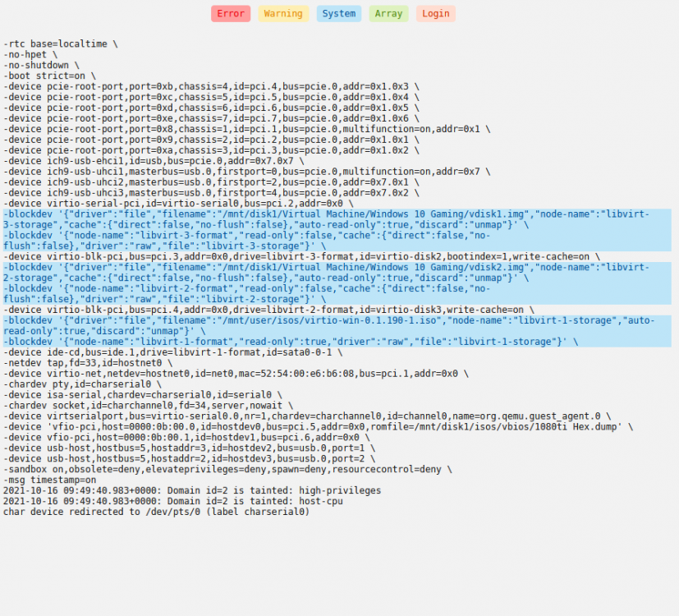This screenshot has height=616, width=679.
Task: Click the 'char device redirected to /dev/pts/0' line
Action: click(x=156, y=512)
